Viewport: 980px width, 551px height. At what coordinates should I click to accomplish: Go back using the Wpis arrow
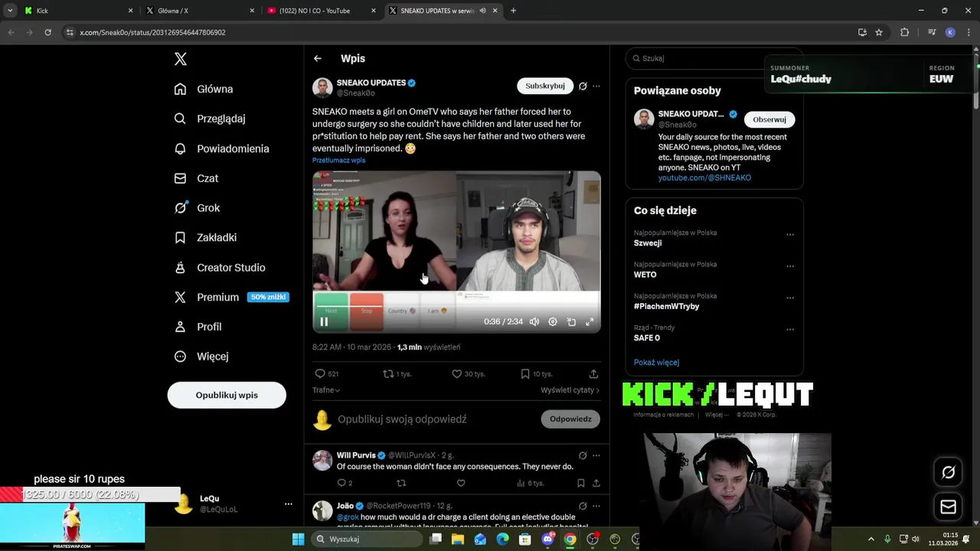[318, 58]
